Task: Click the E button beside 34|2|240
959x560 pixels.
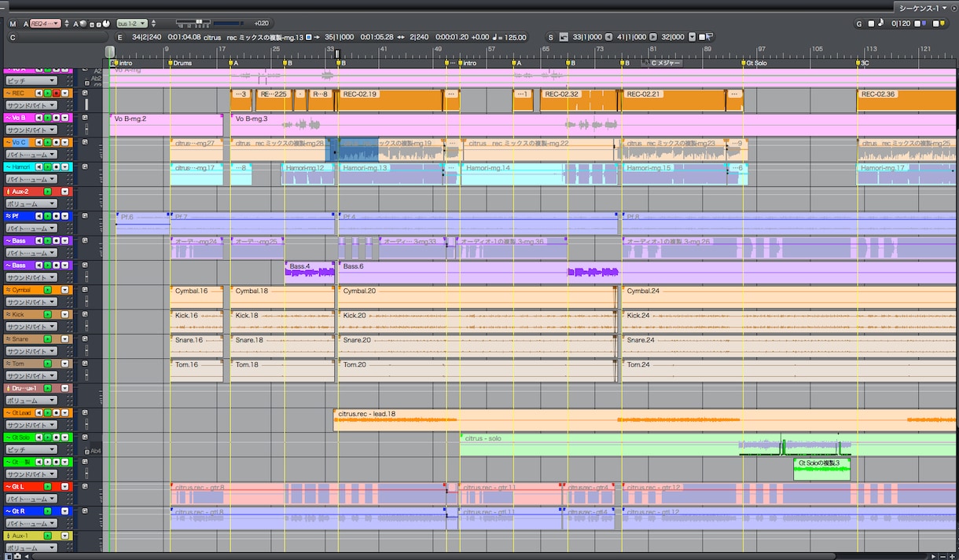Action: point(120,37)
